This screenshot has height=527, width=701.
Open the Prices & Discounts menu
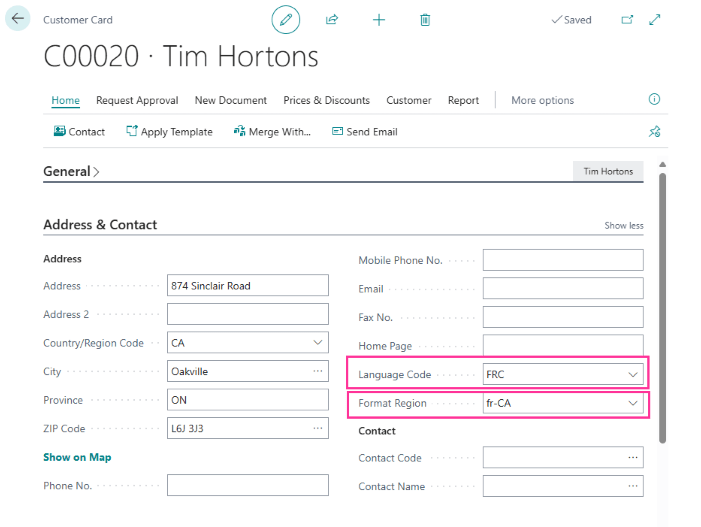pyautogui.click(x=326, y=100)
